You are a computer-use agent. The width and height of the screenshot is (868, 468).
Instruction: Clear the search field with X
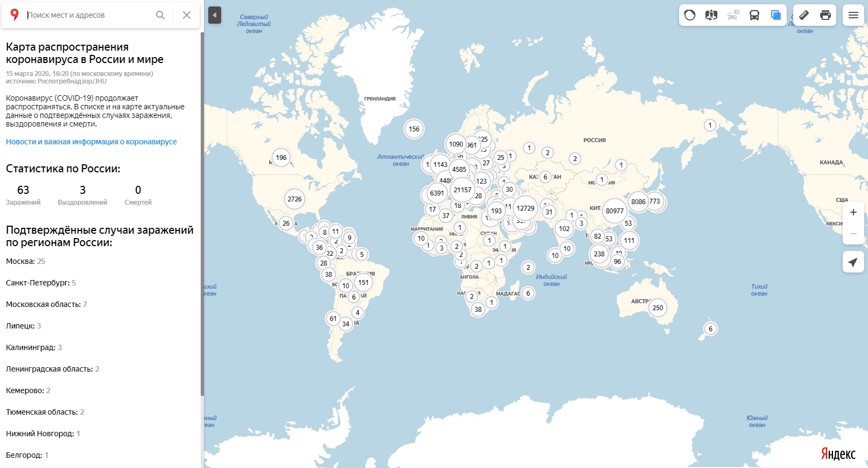(x=187, y=15)
